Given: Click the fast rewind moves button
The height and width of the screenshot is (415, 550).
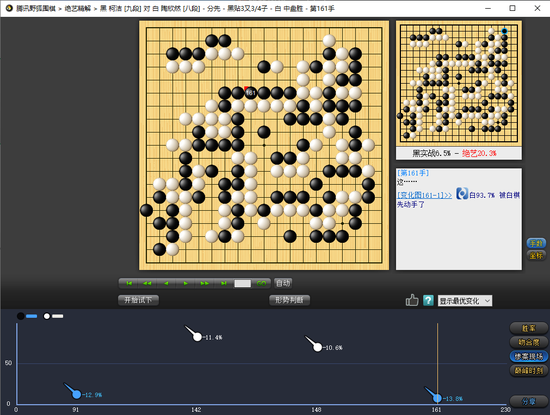Looking at the screenshot, I should coord(147,283).
